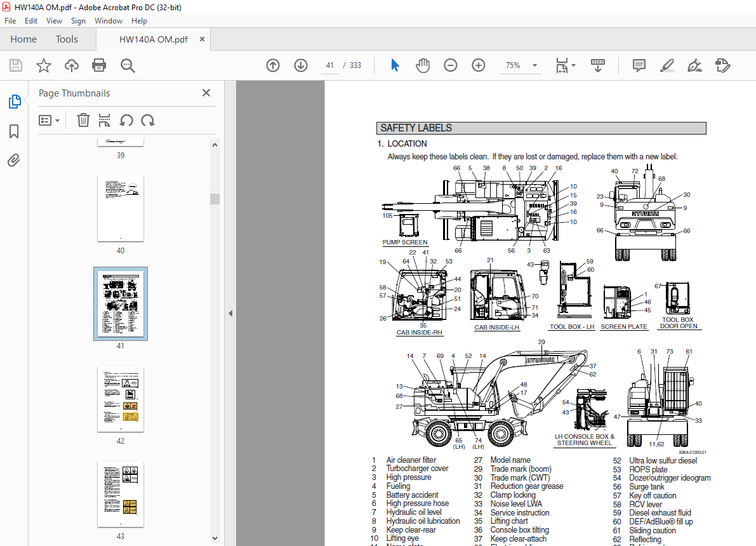Collapse the left navigation pane arrow
Viewport: 756px width, 546px height.
click(x=230, y=313)
